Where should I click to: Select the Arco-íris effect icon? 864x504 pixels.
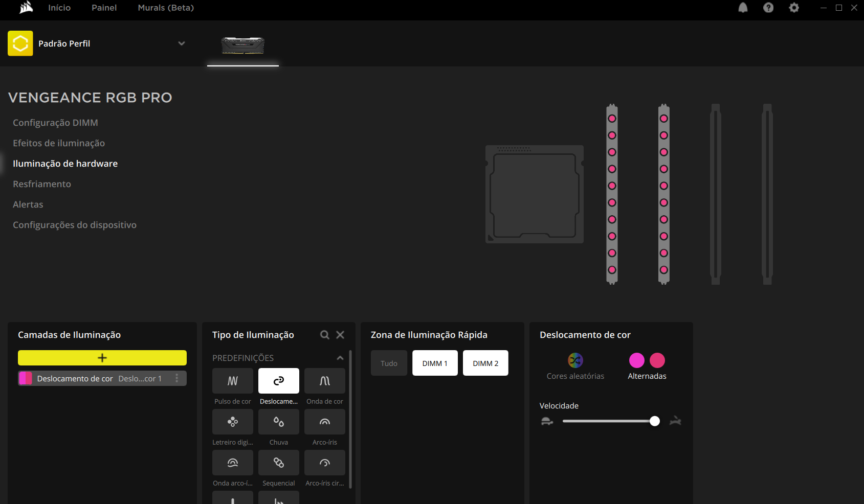[x=325, y=422]
